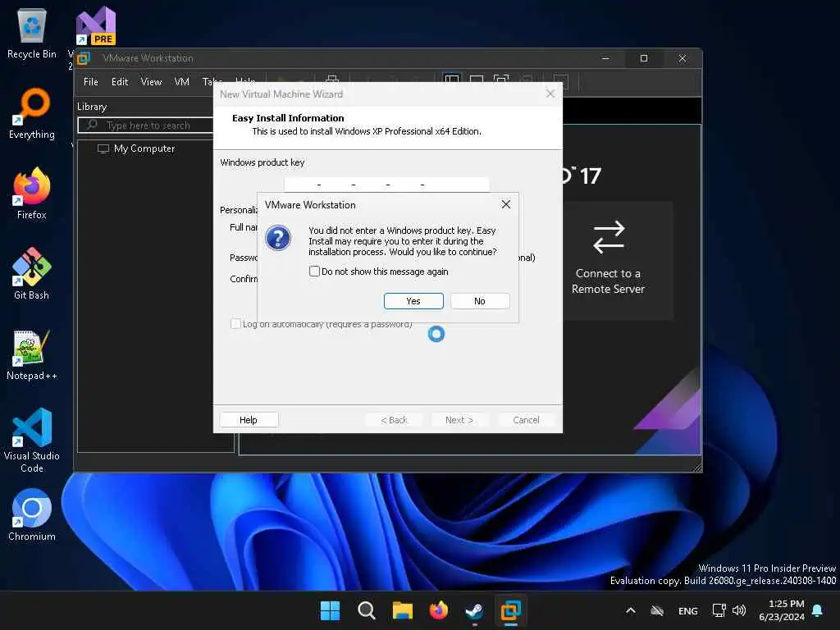Click the Firefox taskbar icon
840x630 pixels.
[x=439, y=610]
